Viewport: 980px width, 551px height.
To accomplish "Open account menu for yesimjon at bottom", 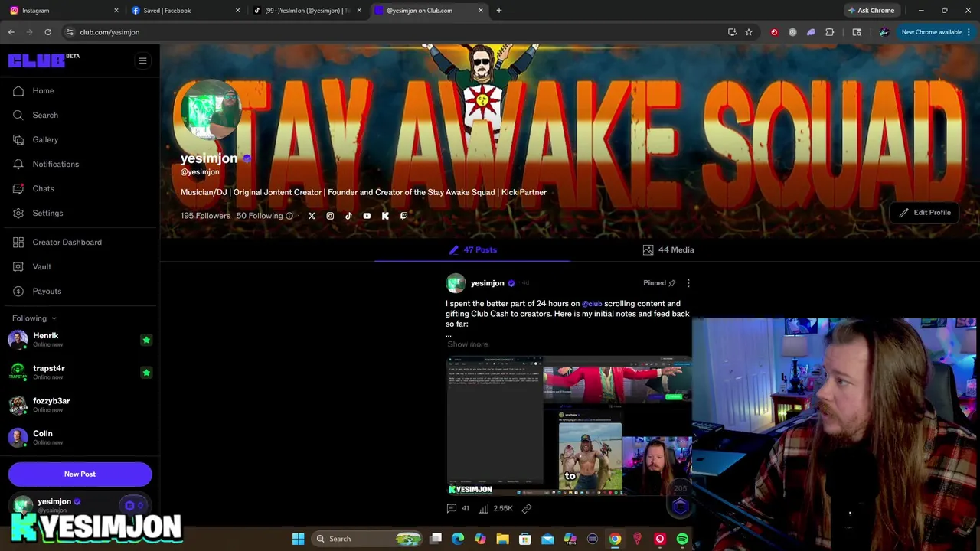I will [80, 505].
